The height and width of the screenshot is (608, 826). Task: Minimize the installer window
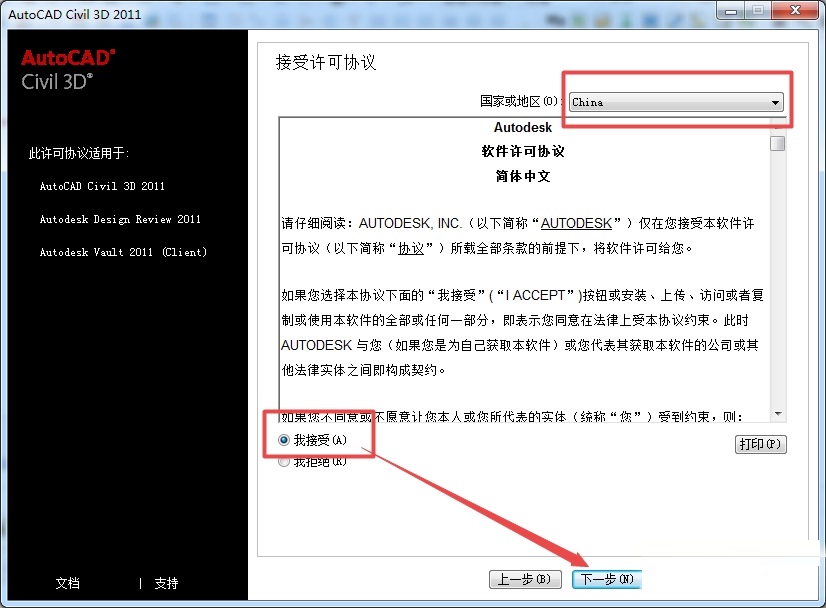pyautogui.click(x=731, y=11)
